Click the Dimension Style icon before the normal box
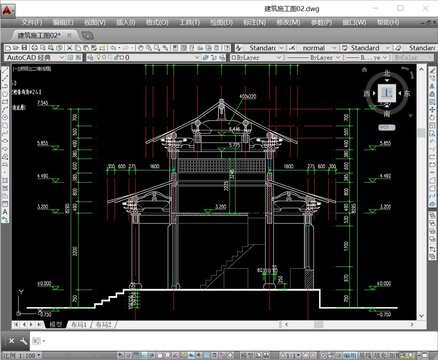 292,48
